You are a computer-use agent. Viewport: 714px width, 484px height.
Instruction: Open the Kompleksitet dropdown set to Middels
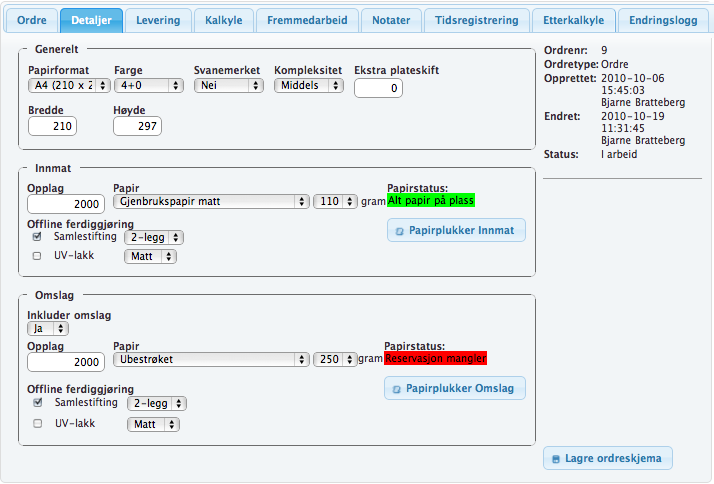(309, 86)
